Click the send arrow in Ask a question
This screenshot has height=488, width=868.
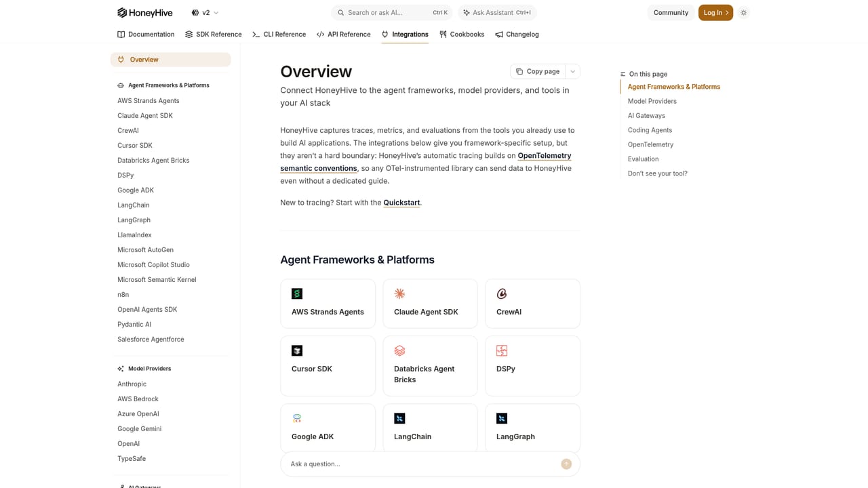click(x=566, y=464)
